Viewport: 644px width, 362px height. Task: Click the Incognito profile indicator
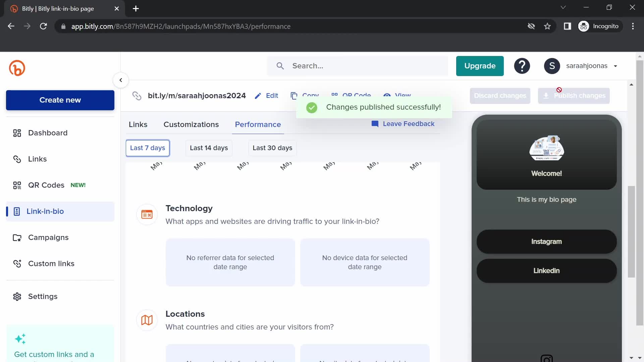600,26
